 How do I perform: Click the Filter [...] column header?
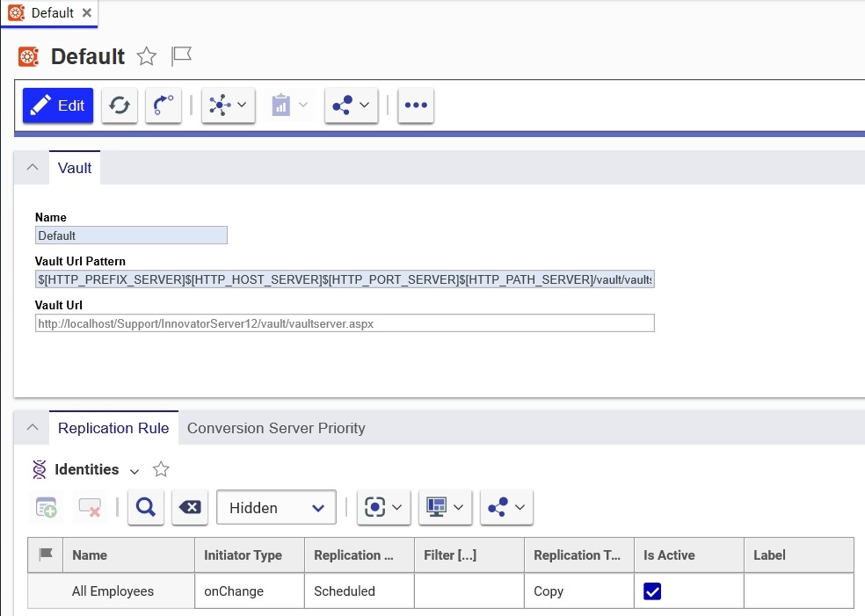tap(469, 555)
